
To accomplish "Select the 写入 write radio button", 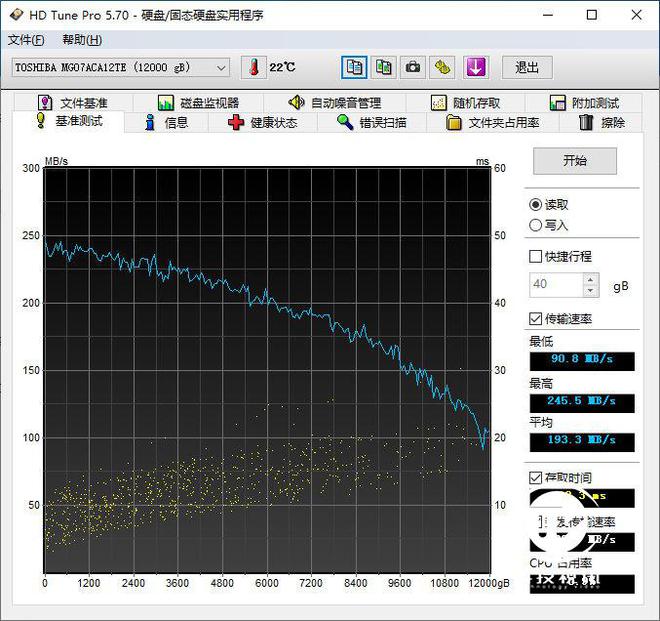I will click(535, 225).
